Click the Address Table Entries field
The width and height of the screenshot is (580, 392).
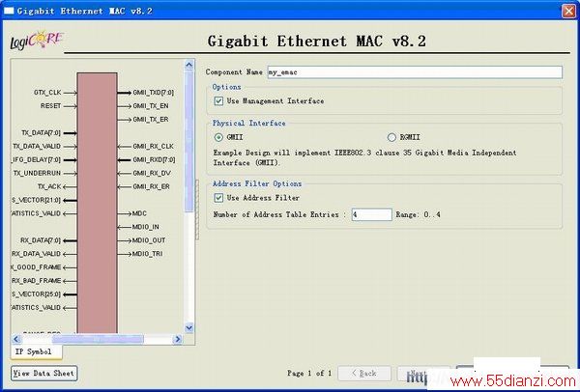[x=371, y=214]
